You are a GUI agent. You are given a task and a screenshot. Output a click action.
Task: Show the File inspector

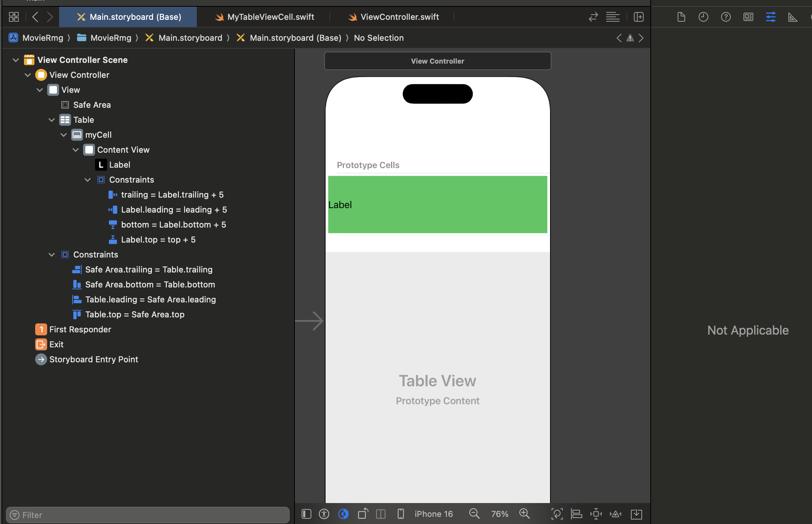coord(681,17)
